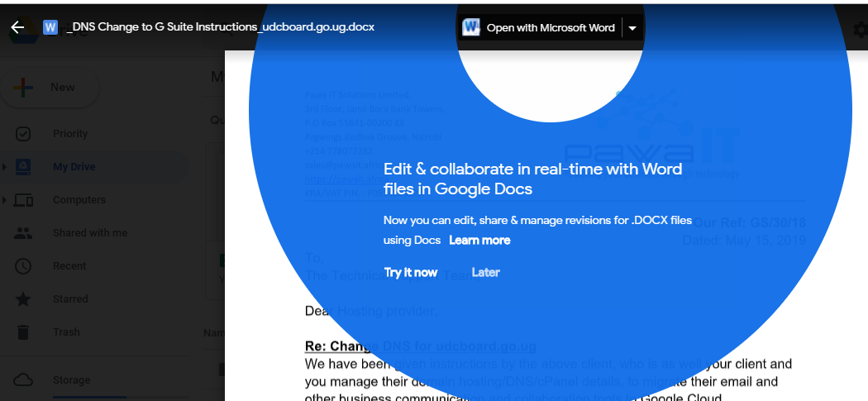Click Pawa IT Solutions Limited address line
Image resolution: width=868 pixels, height=401 pixels.
click(x=357, y=95)
